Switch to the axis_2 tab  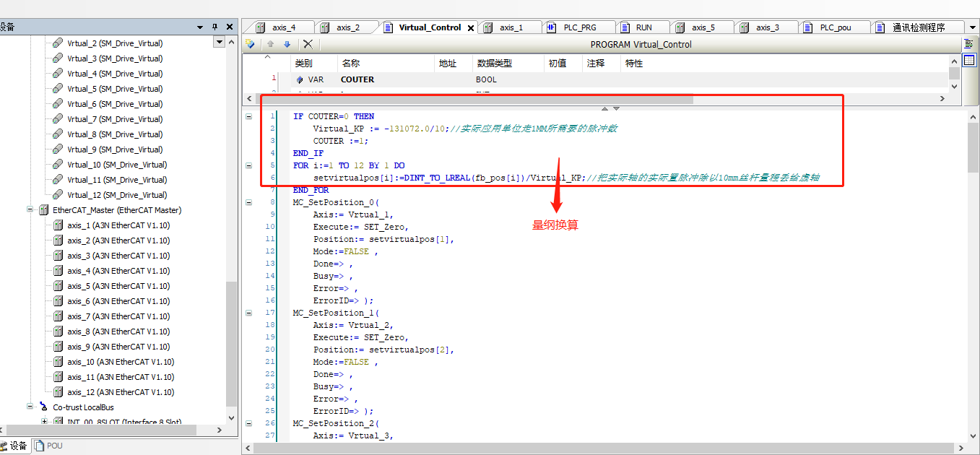click(x=347, y=27)
